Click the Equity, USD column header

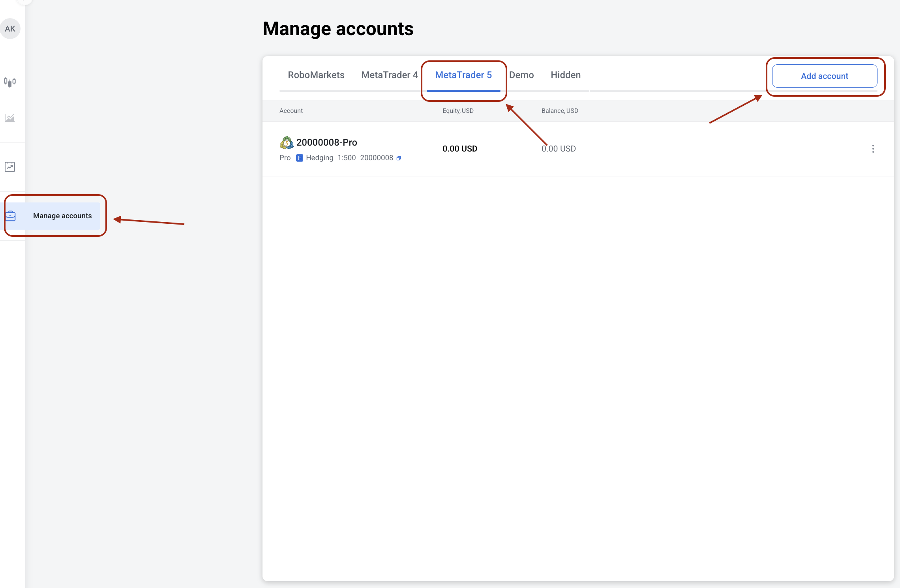point(458,111)
